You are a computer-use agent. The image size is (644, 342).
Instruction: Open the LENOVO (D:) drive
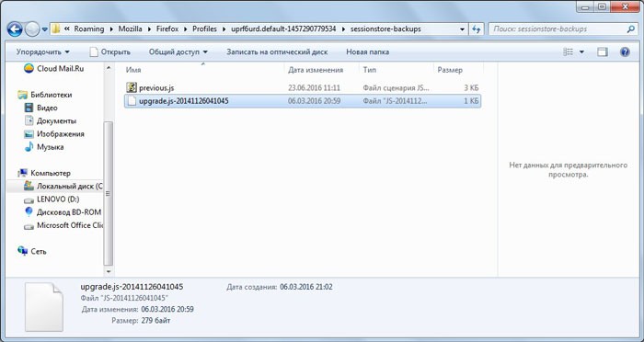coord(52,199)
